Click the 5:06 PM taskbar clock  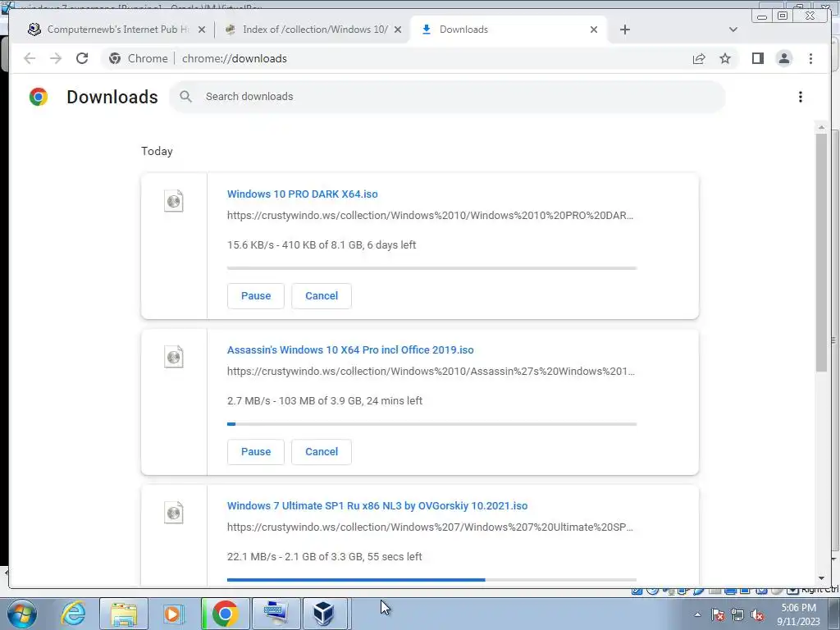click(798, 614)
